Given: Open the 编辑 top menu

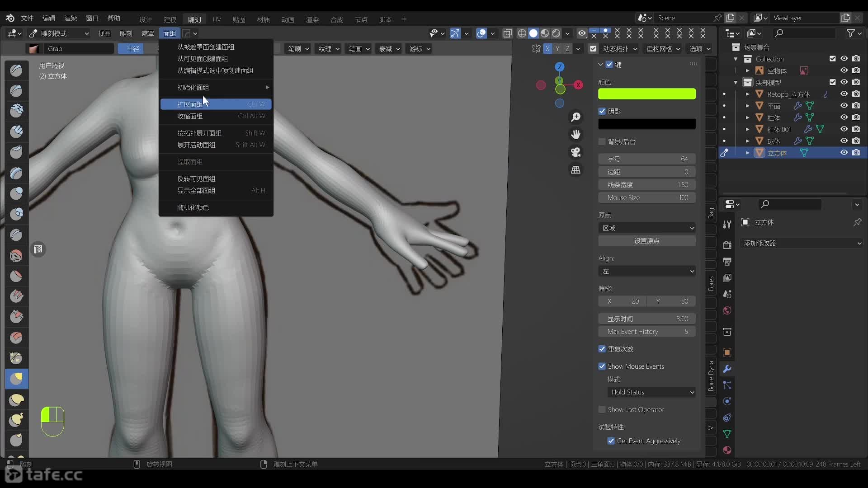Looking at the screenshot, I should pos(49,18).
